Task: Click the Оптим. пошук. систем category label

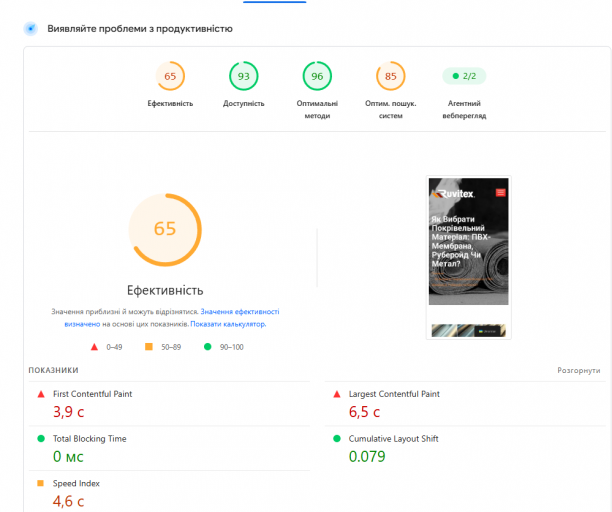Action: point(391,109)
